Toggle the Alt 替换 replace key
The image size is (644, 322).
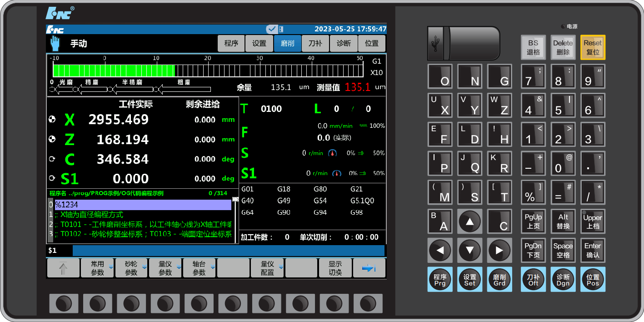click(563, 221)
